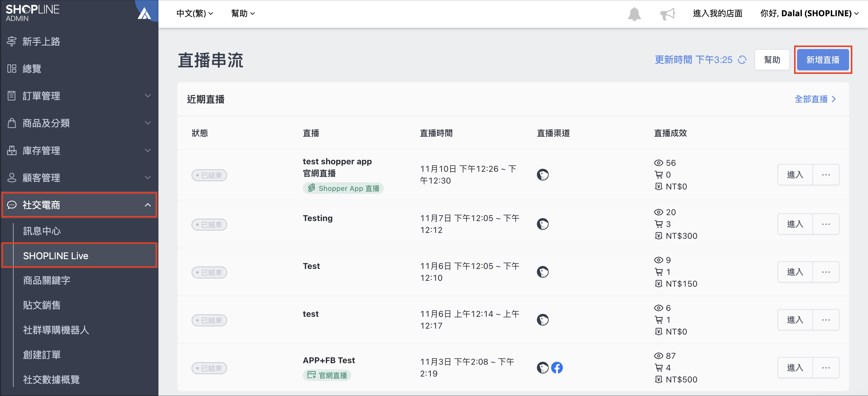
Task: Select SHOPLINE Live in the sidebar
Action: 80,256
